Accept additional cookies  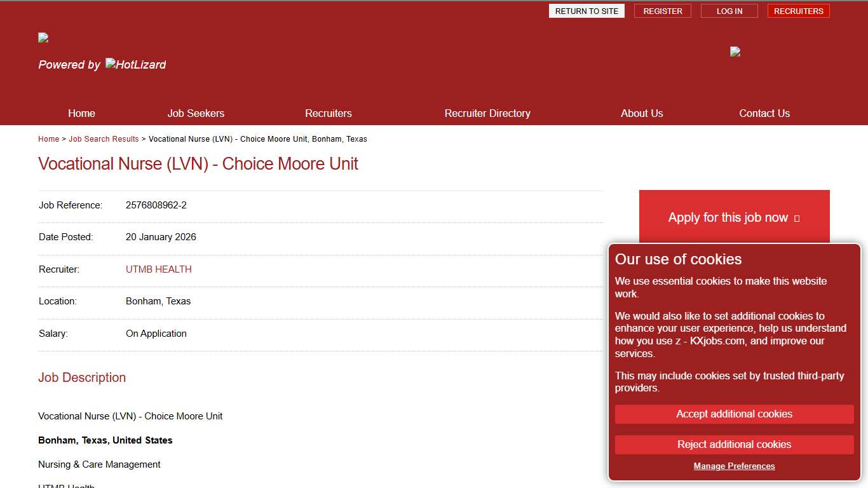coord(734,414)
